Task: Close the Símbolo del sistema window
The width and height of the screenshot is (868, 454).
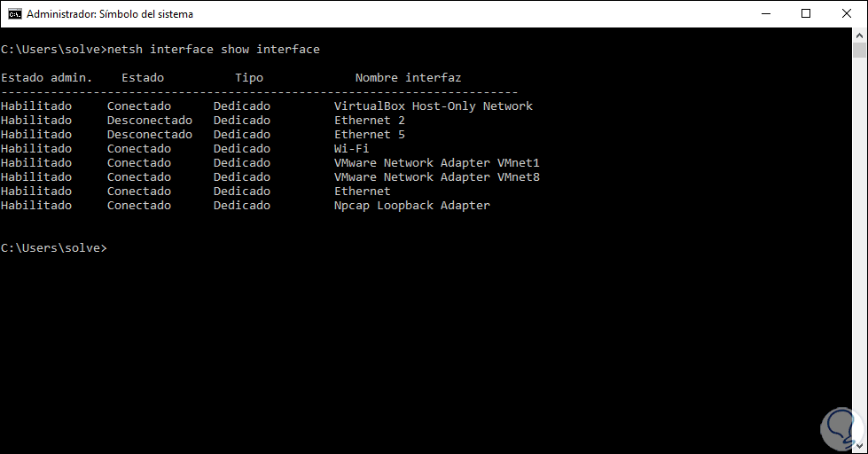Action: point(847,14)
